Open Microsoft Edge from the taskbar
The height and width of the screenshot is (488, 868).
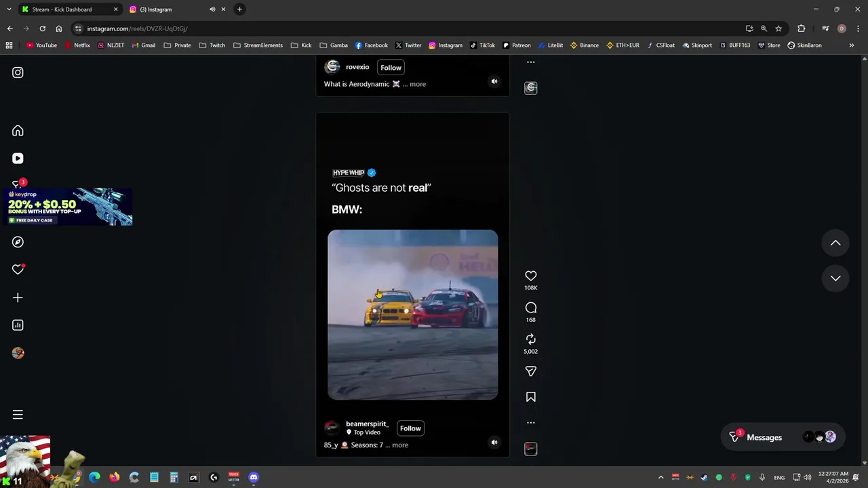click(94, 478)
